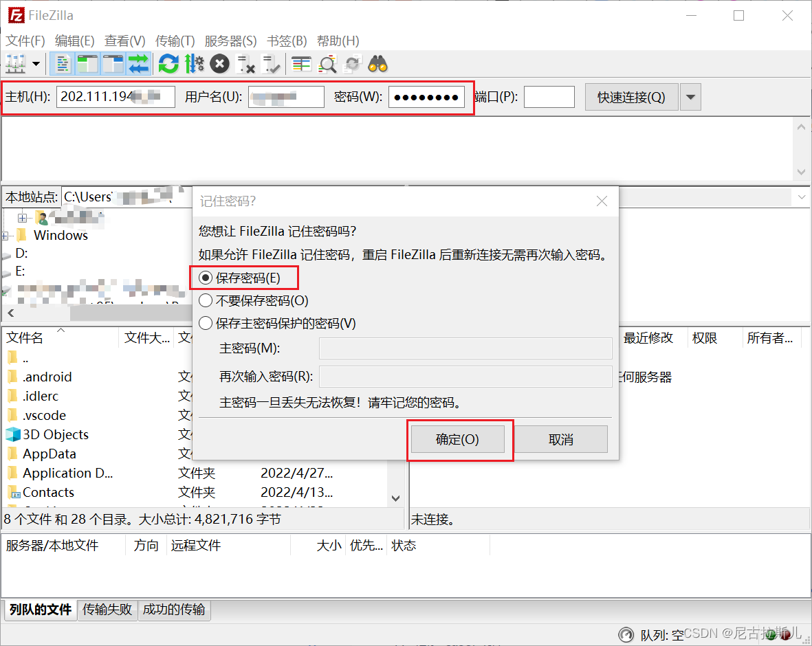Expand the blurred user folder tree node

pyautogui.click(x=22, y=218)
